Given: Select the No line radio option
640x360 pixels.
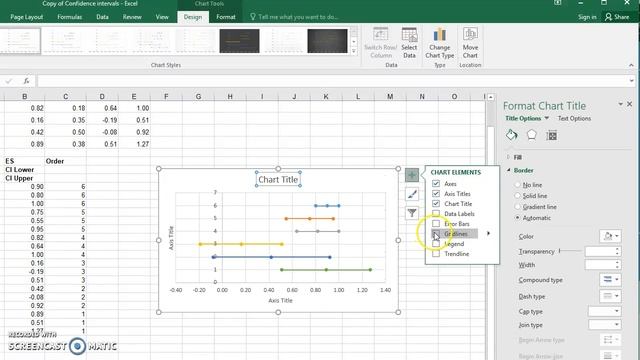Looking at the screenshot, I should point(518,185).
